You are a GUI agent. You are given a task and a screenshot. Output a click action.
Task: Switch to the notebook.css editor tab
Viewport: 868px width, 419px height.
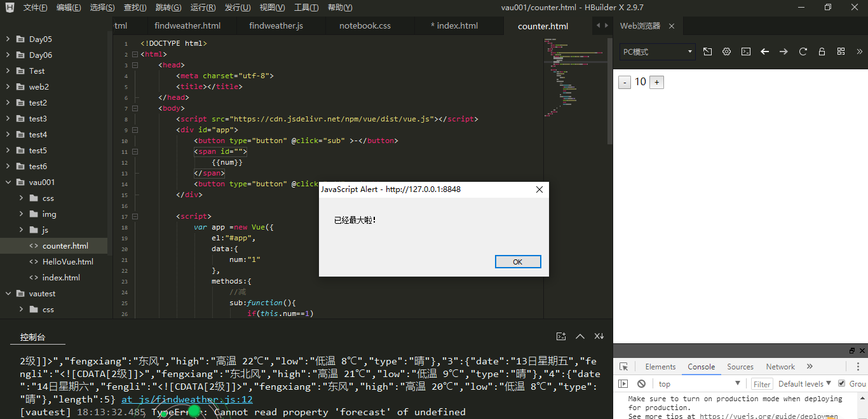point(365,25)
